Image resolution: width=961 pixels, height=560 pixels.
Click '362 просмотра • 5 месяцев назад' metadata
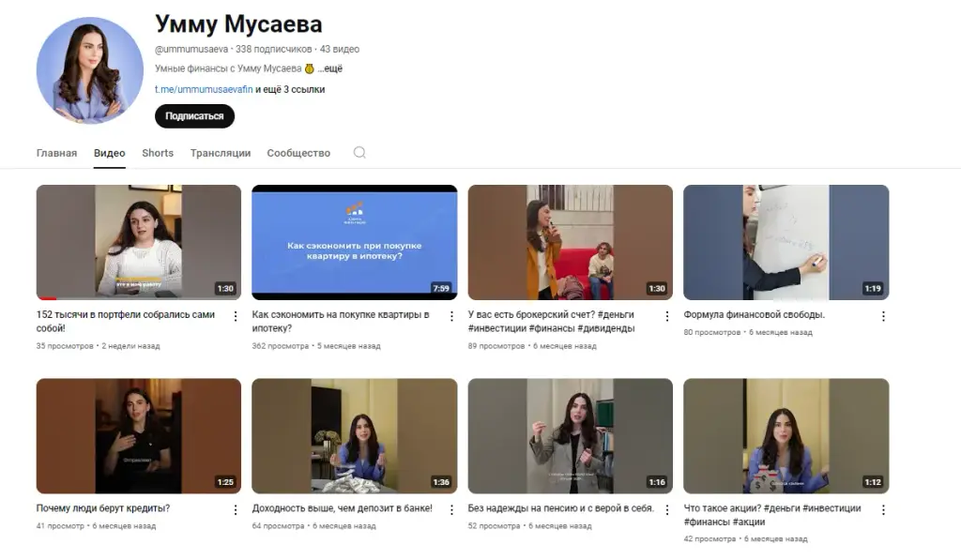coord(316,346)
